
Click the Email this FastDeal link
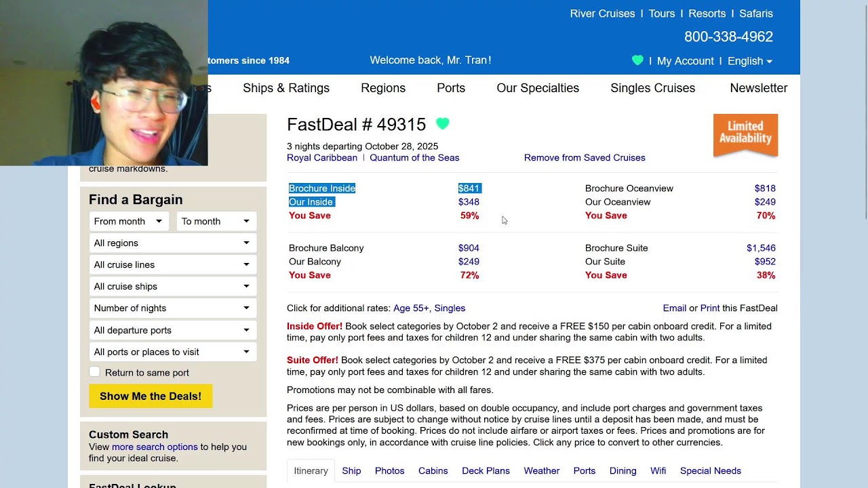tap(674, 308)
